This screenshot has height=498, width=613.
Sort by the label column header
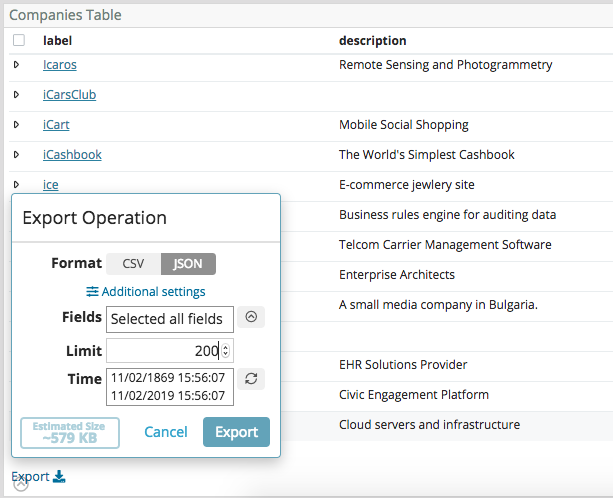(x=57, y=41)
